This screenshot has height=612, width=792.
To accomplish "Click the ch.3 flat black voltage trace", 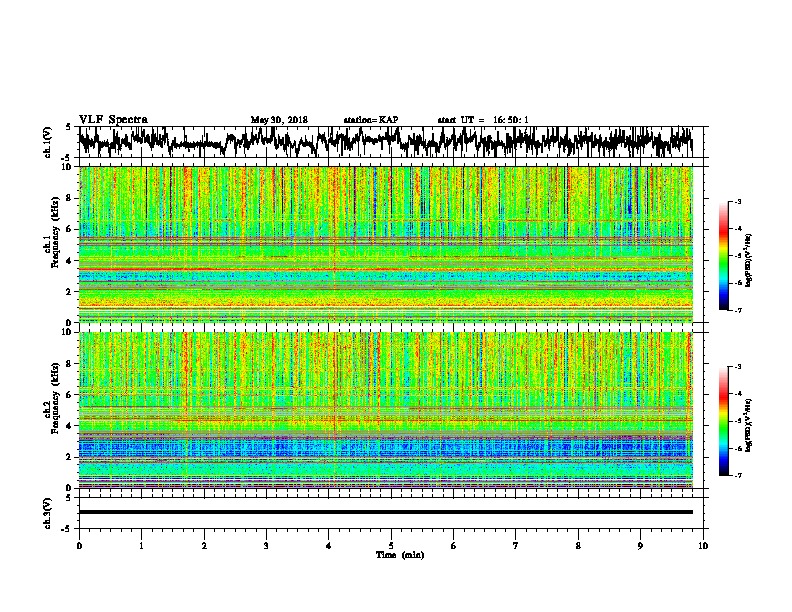I will coord(386,512).
